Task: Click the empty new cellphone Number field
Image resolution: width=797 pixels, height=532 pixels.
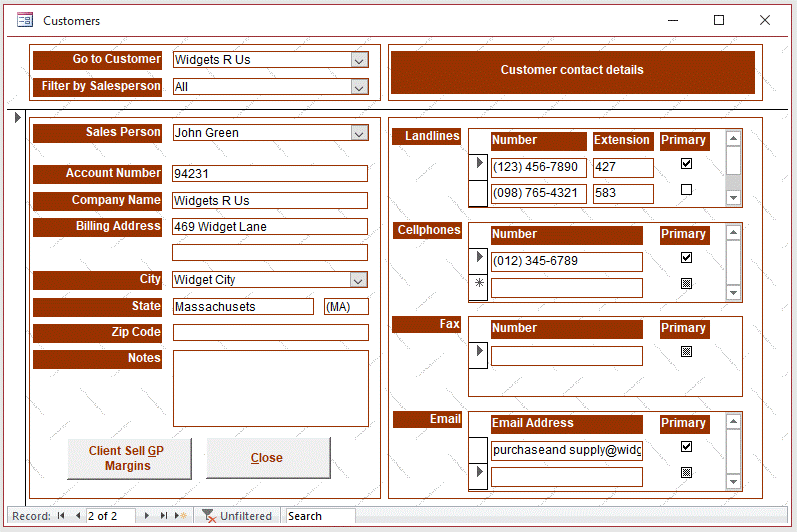Action: click(567, 288)
